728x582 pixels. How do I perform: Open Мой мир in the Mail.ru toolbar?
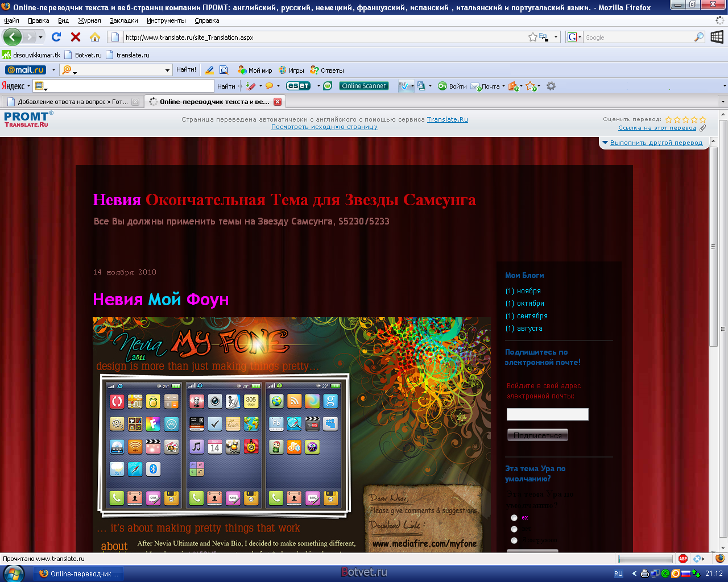pos(255,70)
